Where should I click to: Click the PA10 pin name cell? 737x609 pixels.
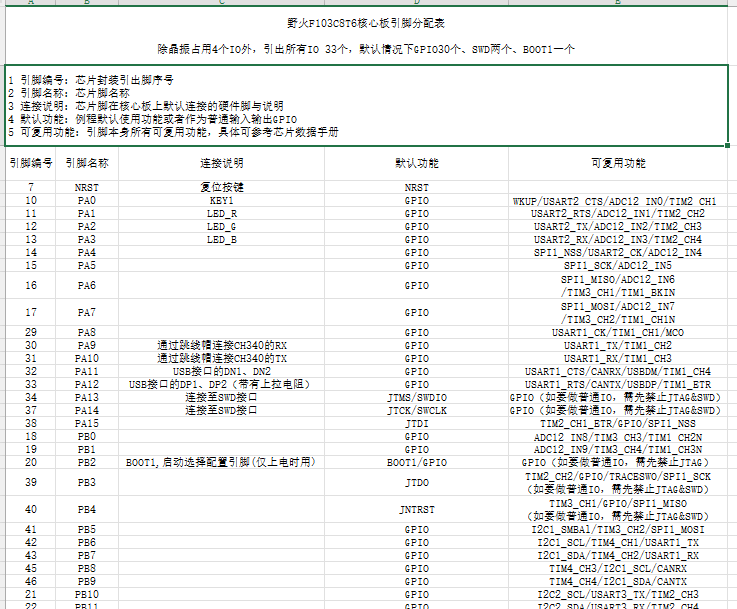87,359
